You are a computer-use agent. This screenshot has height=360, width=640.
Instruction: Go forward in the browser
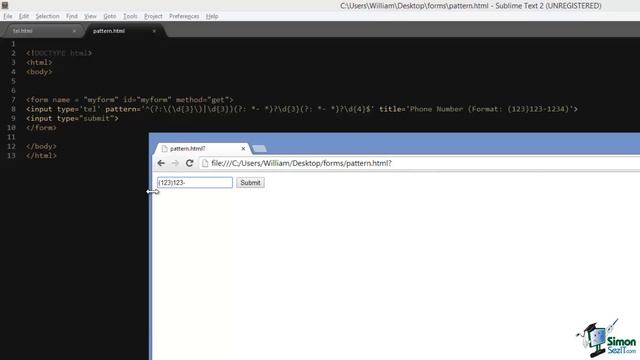[x=175, y=163]
